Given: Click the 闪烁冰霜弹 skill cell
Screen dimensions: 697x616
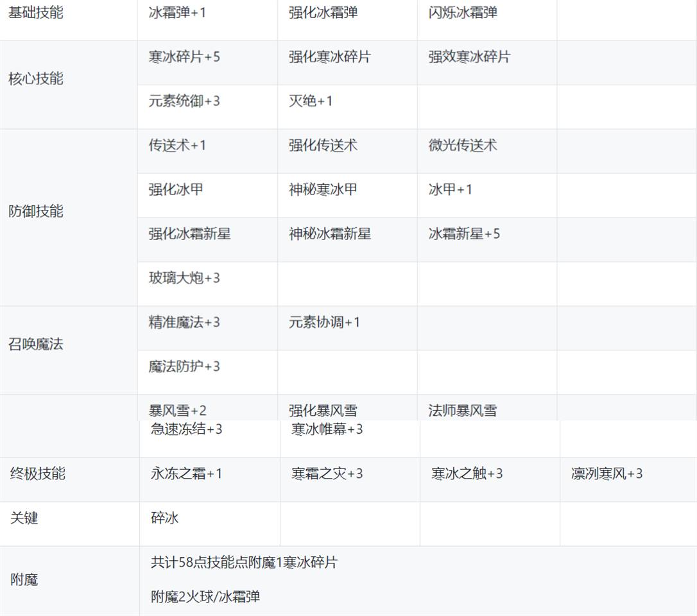Looking at the screenshot, I should point(463,13).
